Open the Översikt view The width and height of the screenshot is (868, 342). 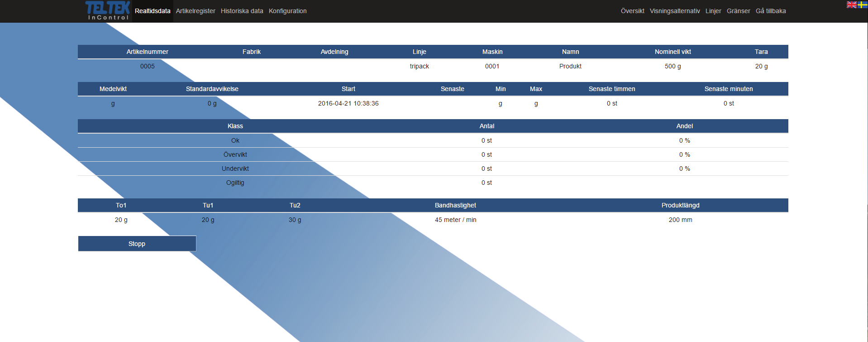(x=632, y=11)
